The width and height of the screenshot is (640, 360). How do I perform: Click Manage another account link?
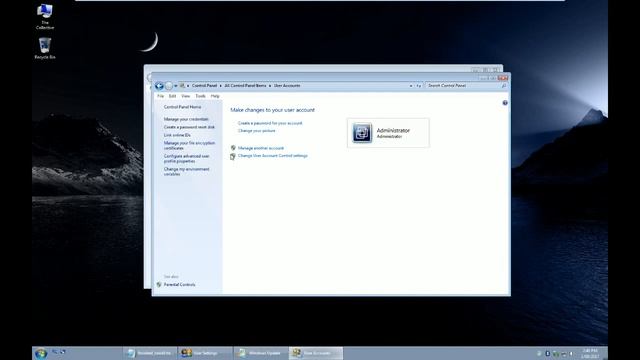(261, 148)
